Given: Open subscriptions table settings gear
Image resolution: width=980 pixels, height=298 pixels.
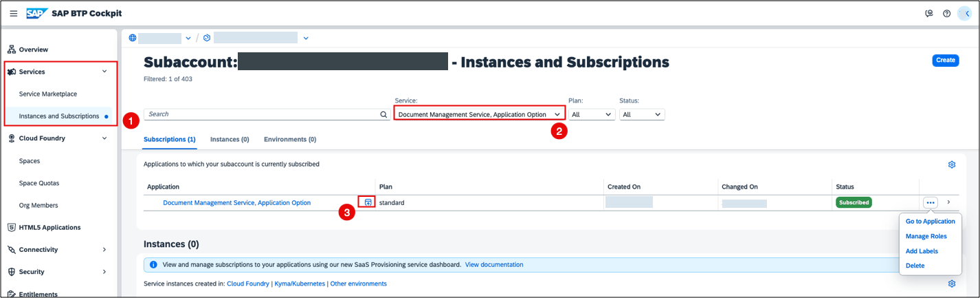Looking at the screenshot, I should point(952,164).
